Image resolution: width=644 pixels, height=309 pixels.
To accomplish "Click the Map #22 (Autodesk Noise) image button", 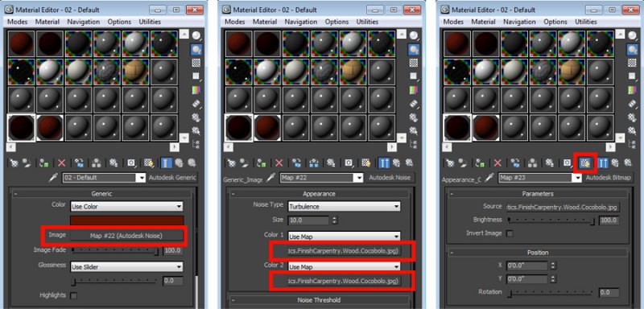I will (x=126, y=236).
